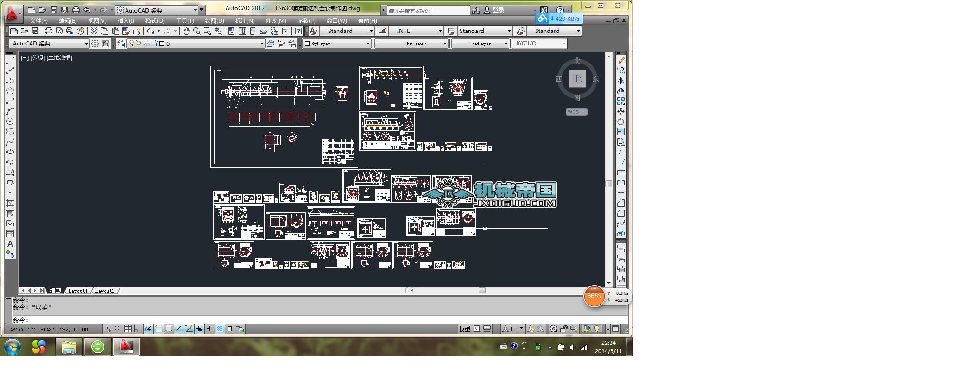Click the workspace switching gear in status bar
980x388 pixels.
pos(554,329)
